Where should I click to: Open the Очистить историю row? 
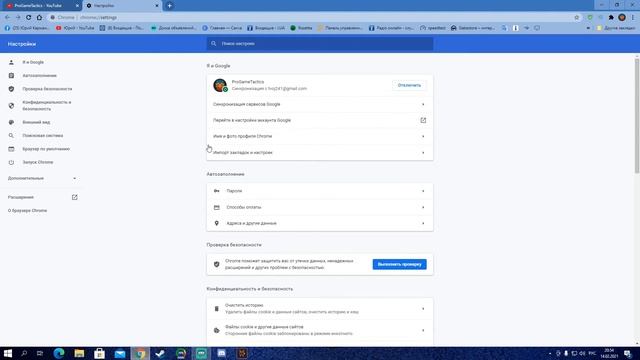(320, 309)
